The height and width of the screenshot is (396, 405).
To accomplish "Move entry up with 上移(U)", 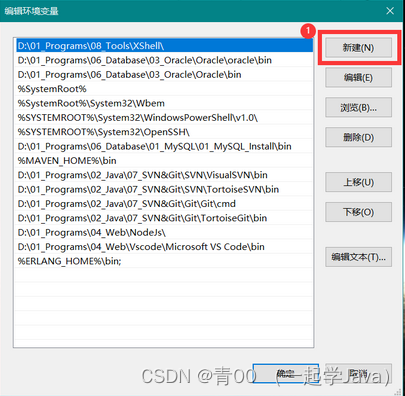I will 358,182.
